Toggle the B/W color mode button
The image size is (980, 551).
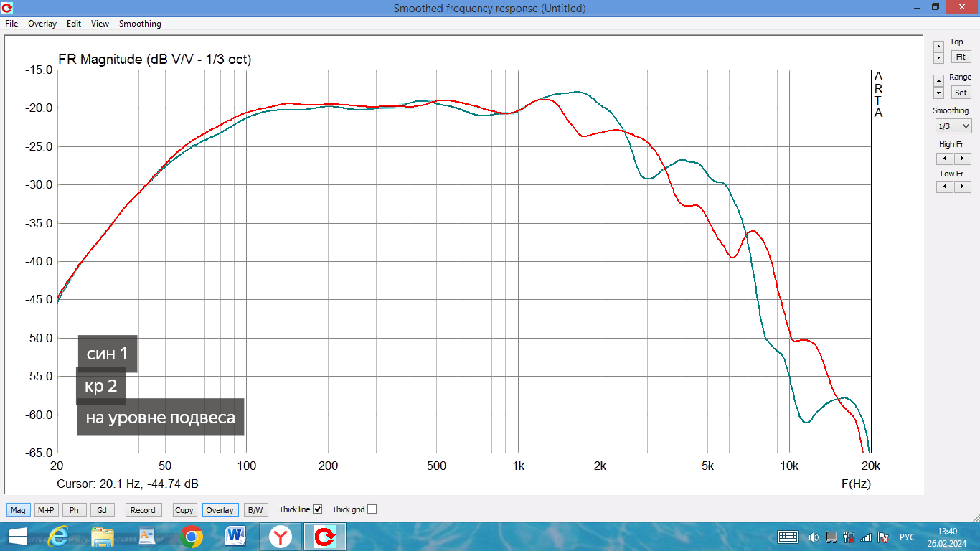tap(255, 510)
